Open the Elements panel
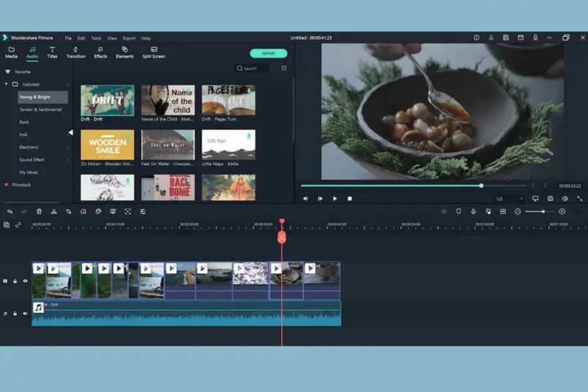The width and height of the screenshot is (588, 392). coord(125,52)
